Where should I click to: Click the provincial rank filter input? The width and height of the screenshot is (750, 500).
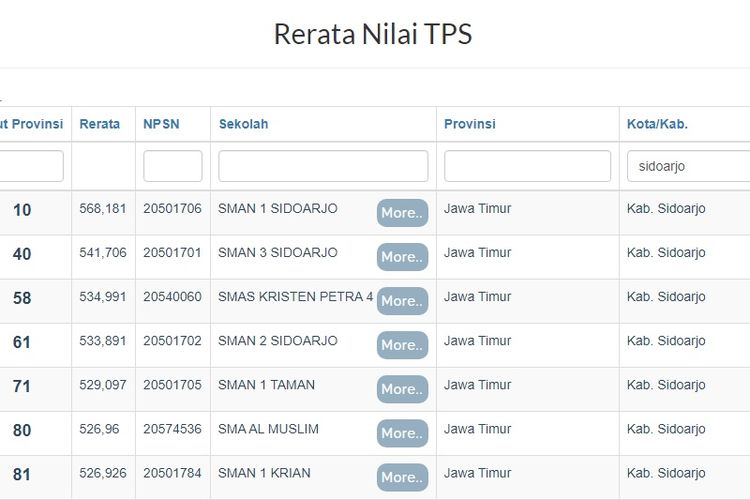pyautogui.click(x=32, y=166)
